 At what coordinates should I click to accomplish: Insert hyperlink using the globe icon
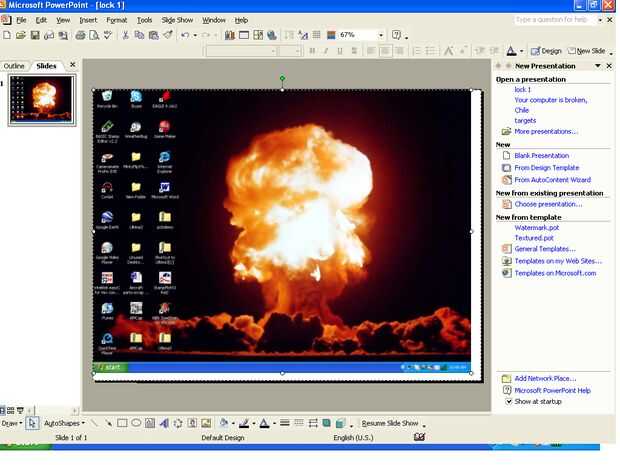tap(272, 35)
